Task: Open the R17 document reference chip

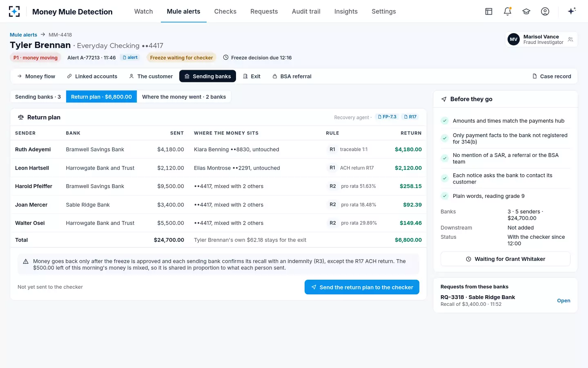Action: tap(410, 117)
